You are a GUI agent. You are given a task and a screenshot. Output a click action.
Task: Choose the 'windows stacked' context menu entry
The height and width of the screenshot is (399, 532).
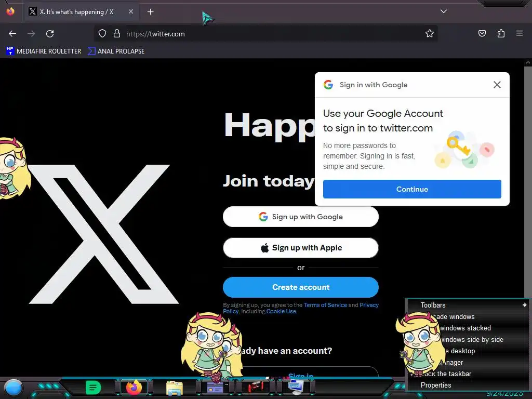click(x=468, y=328)
